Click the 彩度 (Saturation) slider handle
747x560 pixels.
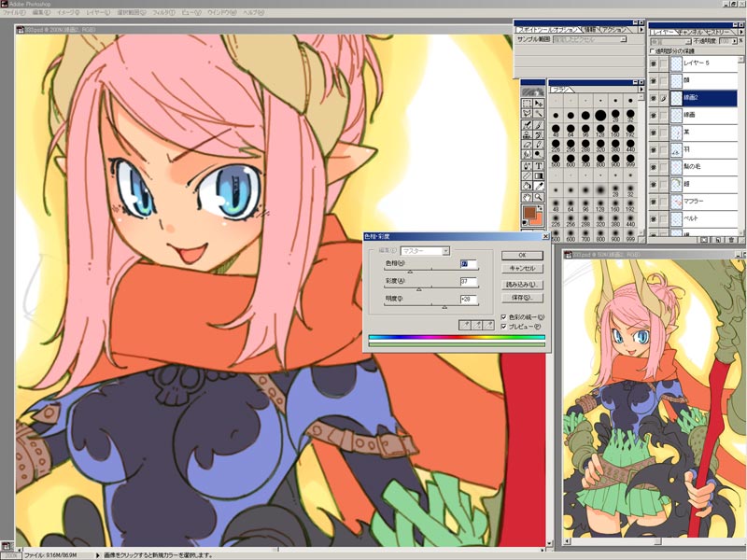click(x=418, y=289)
